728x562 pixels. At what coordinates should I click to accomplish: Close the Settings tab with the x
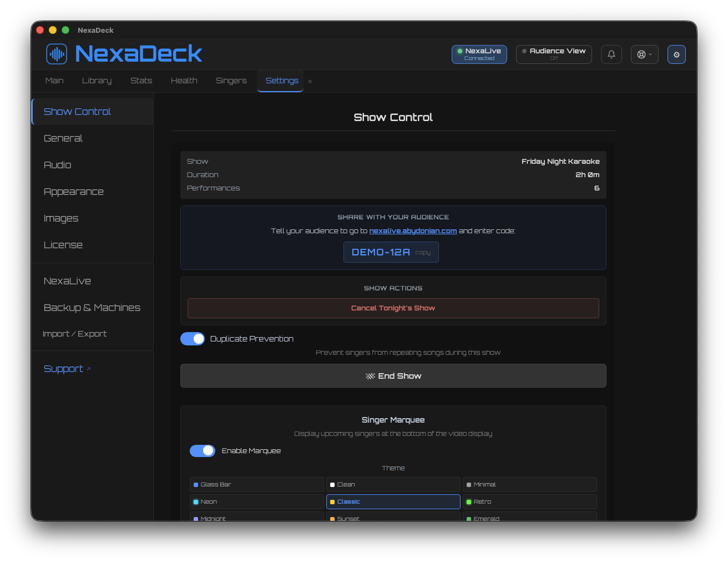(310, 82)
